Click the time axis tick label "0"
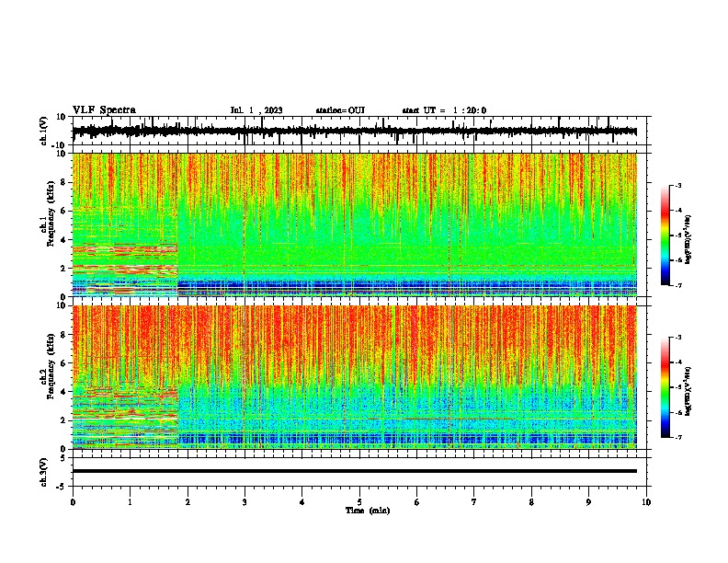 point(73,502)
